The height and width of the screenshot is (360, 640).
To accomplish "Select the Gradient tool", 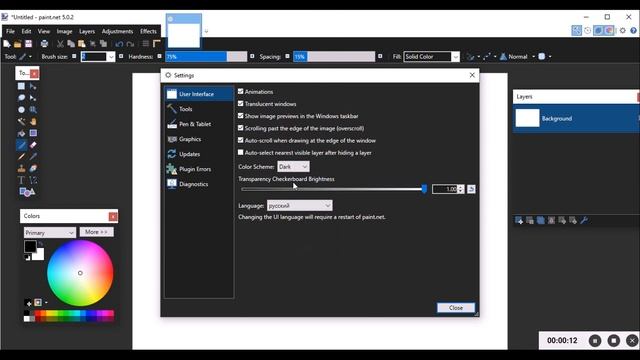I will click(x=33, y=133).
